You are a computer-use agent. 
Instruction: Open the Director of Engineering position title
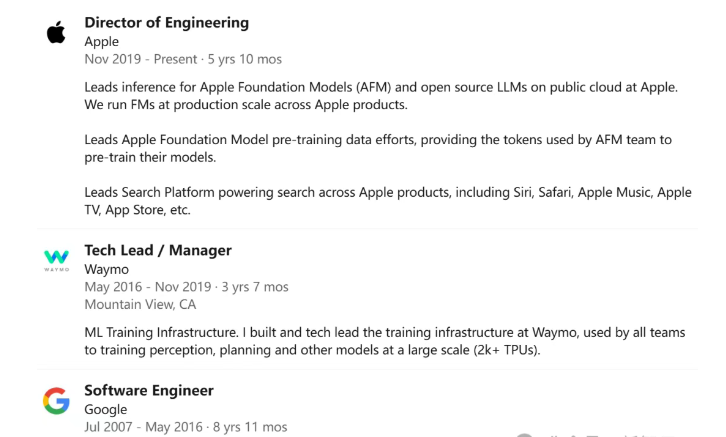(x=167, y=23)
